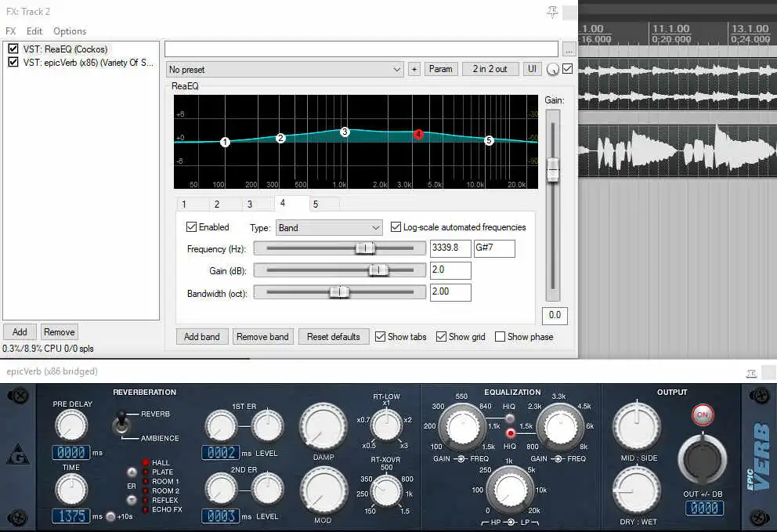Click the Remove FX button
The image size is (777, 532).
pos(59,331)
